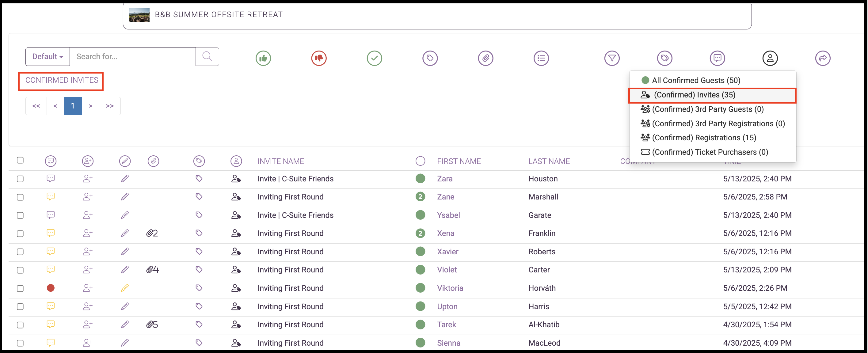Click the CONFIRMED INVITES heading label
The image size is (868, 353).
pos(62,80)
